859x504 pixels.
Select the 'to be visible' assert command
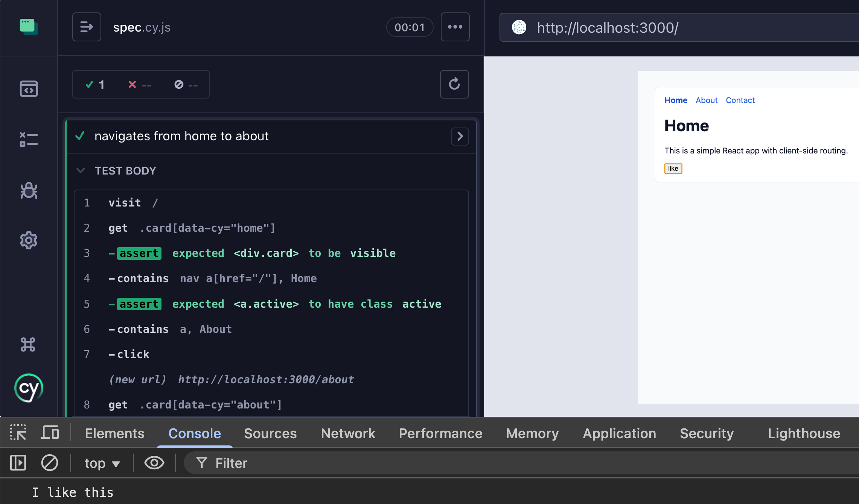click(271, 253)
